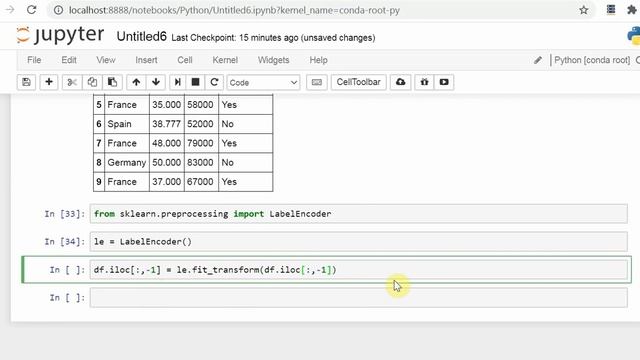The height and width of the screenshot is (360, 640).
Task: Click Python [conda root] kernel name
Action: (592, 60)
